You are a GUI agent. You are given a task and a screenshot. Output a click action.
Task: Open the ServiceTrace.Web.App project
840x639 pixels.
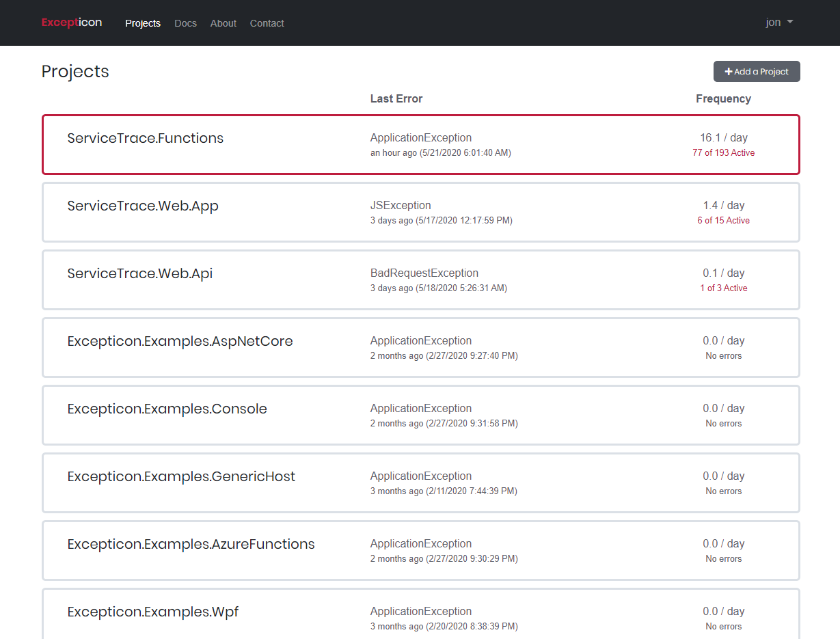[x=143, y=206]
